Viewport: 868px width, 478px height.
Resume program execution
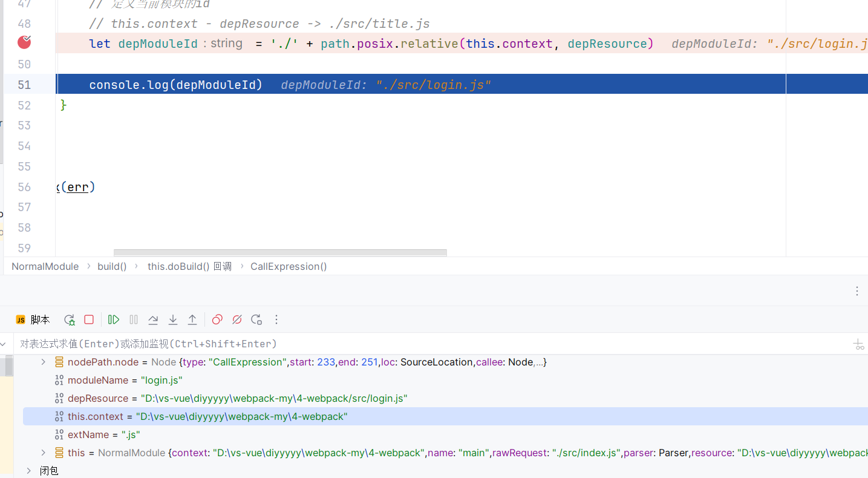tap(114, 319)
